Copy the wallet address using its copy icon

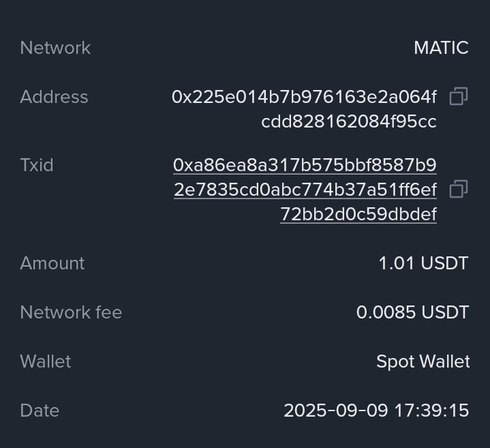(458, 97)
